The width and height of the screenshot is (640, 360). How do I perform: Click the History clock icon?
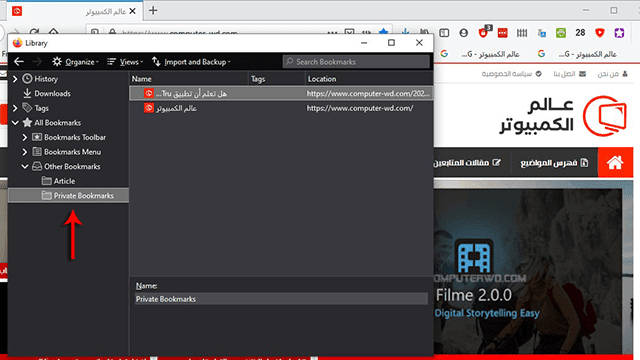point(27,78)
